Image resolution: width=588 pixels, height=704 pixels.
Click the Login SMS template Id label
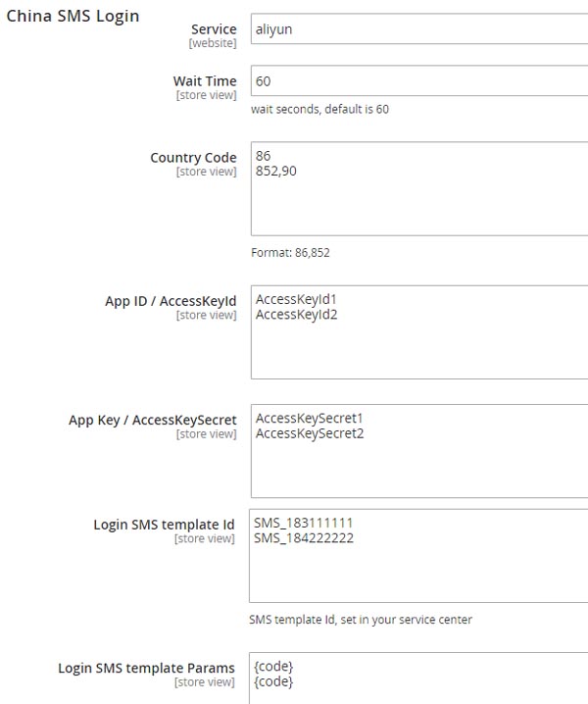[165, 525]
